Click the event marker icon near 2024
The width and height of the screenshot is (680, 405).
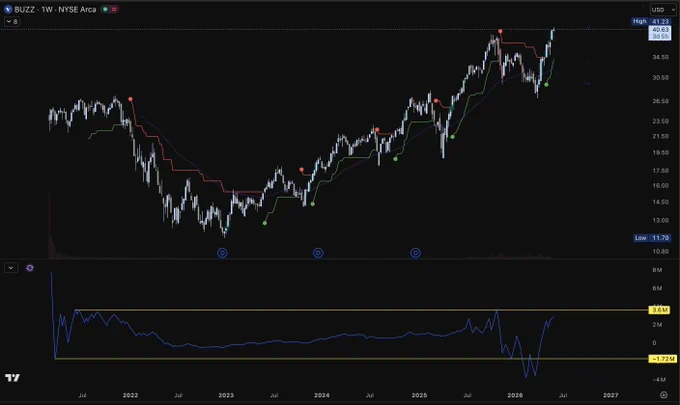click(x=318, y=253)
